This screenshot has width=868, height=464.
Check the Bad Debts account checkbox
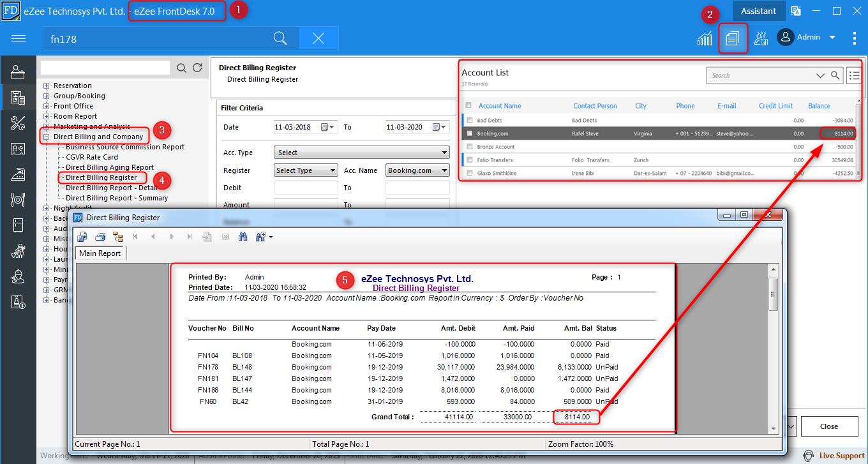pyautogui.click(x=470, y=120)
